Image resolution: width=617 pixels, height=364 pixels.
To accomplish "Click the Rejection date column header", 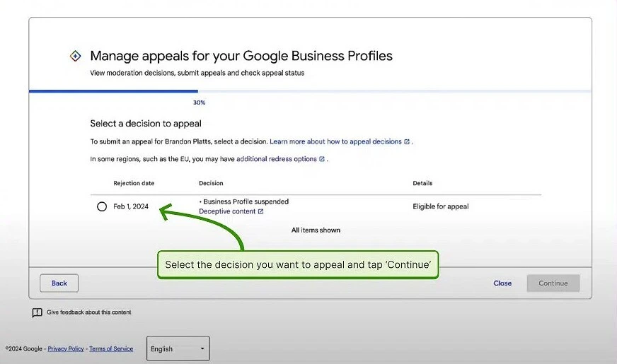I will click(134, 183).
